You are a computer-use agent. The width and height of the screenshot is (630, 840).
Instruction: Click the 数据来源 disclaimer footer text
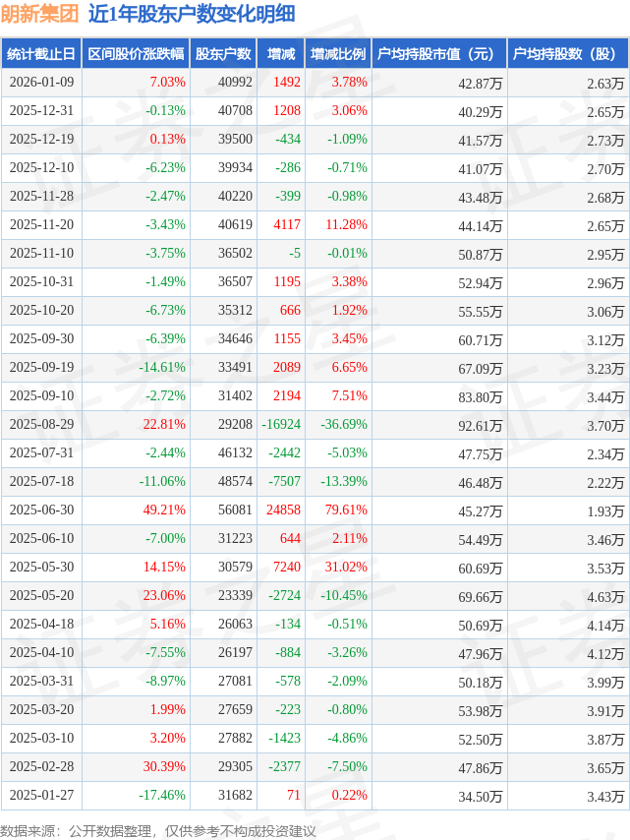(x=158, y=831)
